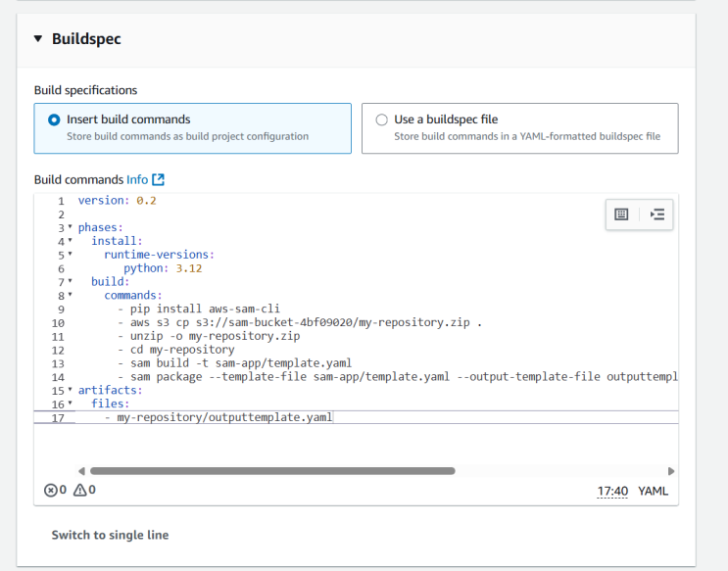Click the YAML language label in the status bar
Screen dimensions: 728x571
point(653,491)
